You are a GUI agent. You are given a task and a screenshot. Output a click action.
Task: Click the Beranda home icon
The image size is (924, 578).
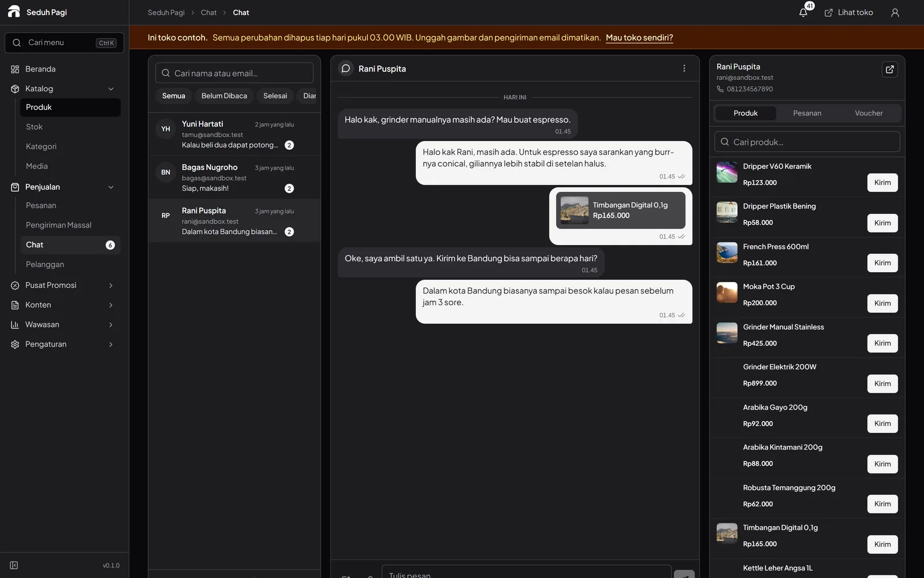[x=15, y=69]
